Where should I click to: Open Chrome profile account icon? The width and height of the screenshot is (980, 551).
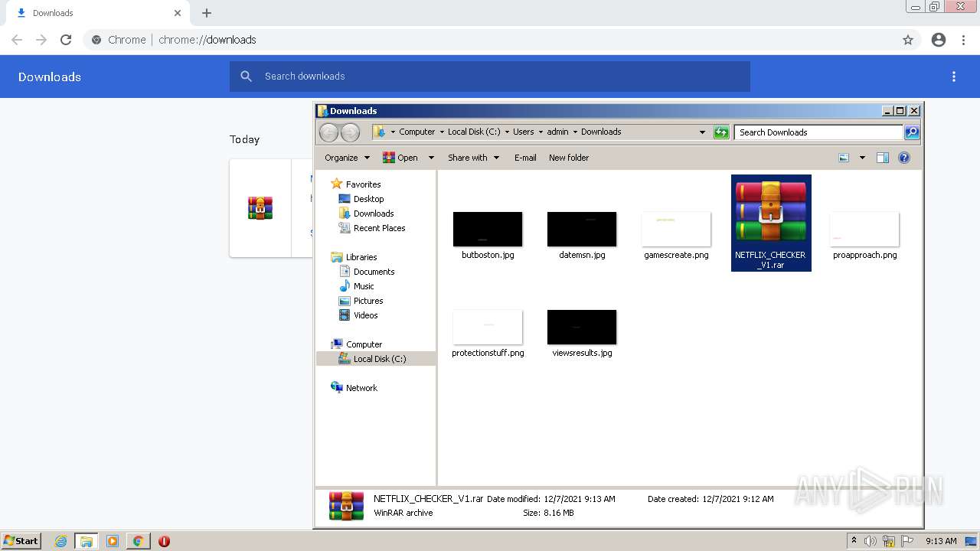click(x=939, y=40)
